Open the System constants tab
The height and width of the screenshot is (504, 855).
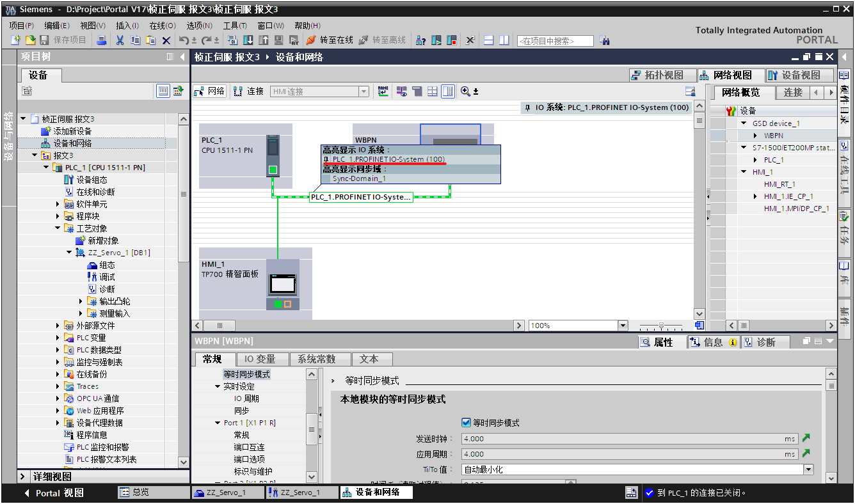click(321, 359)
